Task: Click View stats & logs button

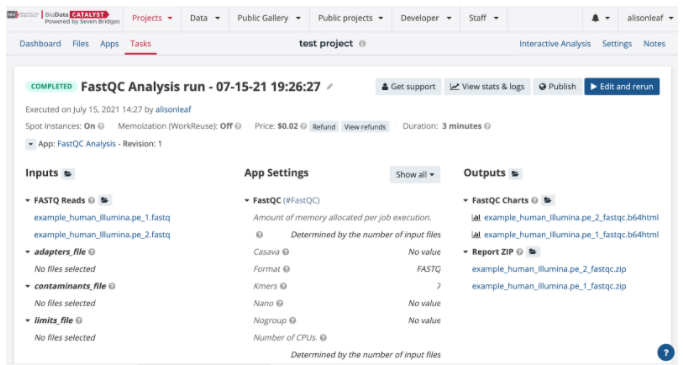Action: click(x=487, y=87)
